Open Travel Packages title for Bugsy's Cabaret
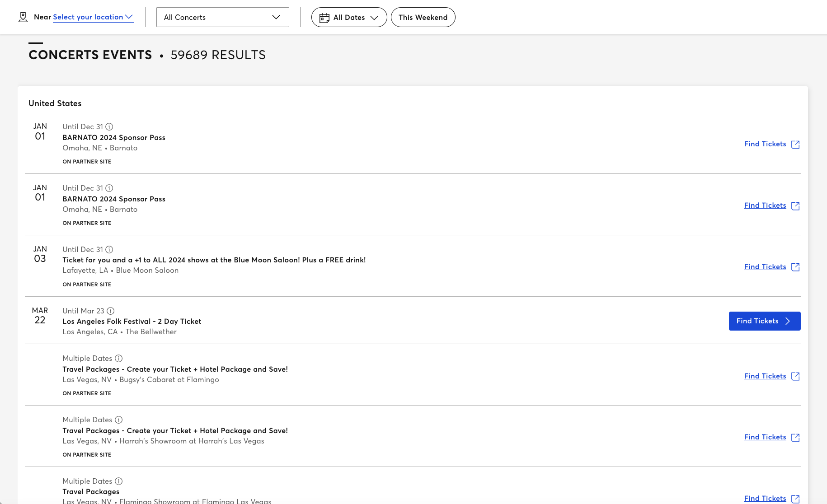827x504 pixels. click(175, 369)
